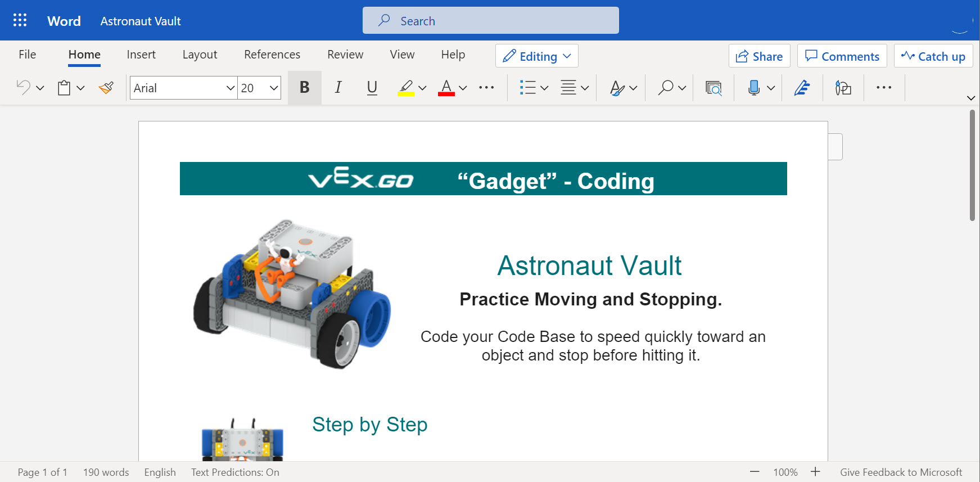Click the Share button
This screenshot has width=980, height=482.
pos(759,56)
